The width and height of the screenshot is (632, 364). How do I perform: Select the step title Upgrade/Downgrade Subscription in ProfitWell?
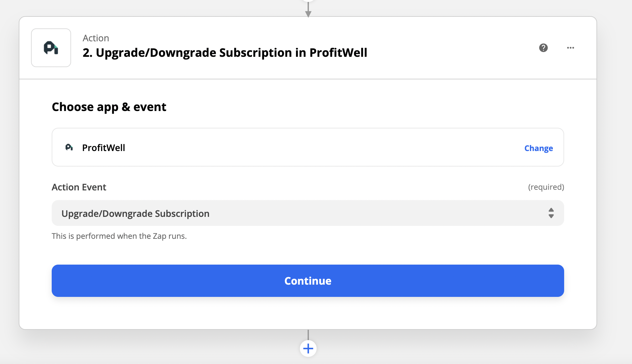coord(225,53)
